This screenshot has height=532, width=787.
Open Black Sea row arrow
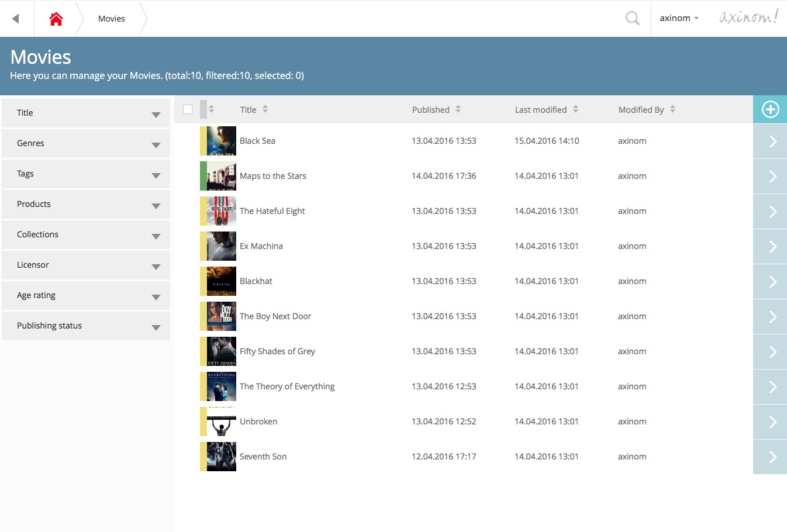tap(771, 141)
